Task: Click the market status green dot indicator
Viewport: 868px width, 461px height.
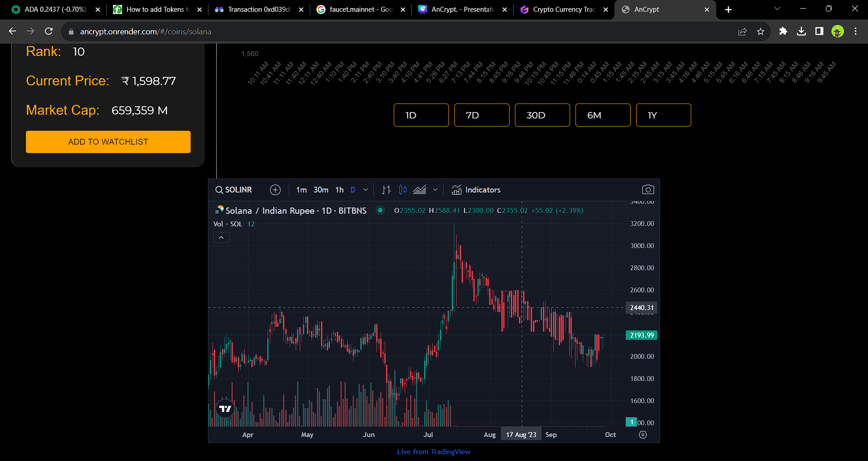Action: (x=380, y=210)
